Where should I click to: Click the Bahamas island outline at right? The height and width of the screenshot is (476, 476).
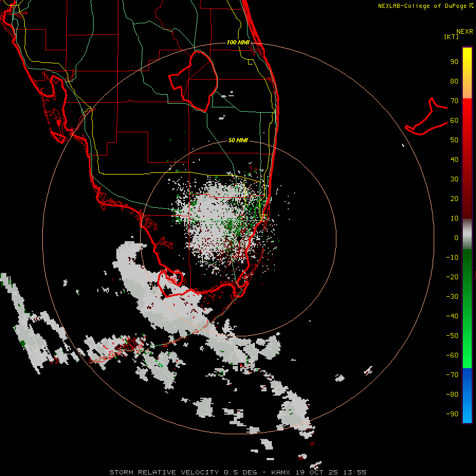pos(426,116)
